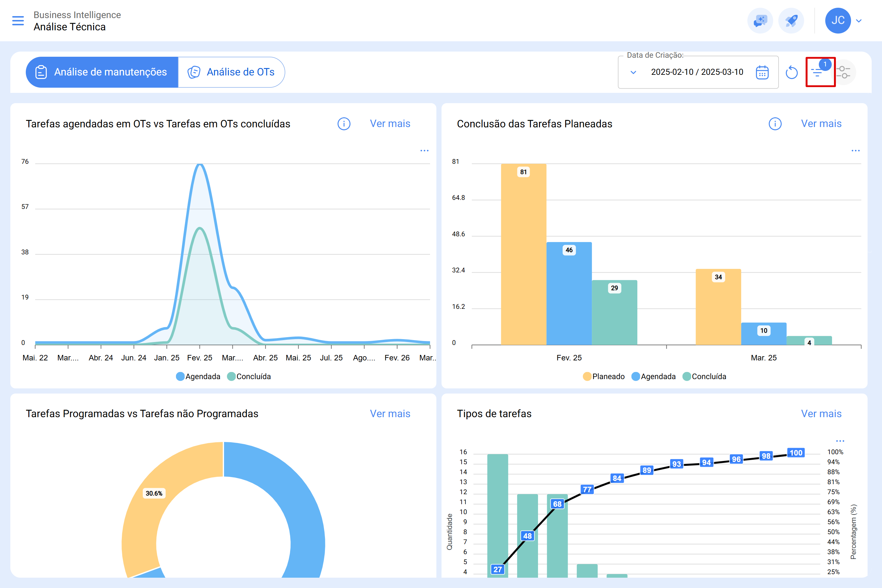
Task: Open the hamburger navigation menu
Action: pyautogui.click(x=18, y=21)
